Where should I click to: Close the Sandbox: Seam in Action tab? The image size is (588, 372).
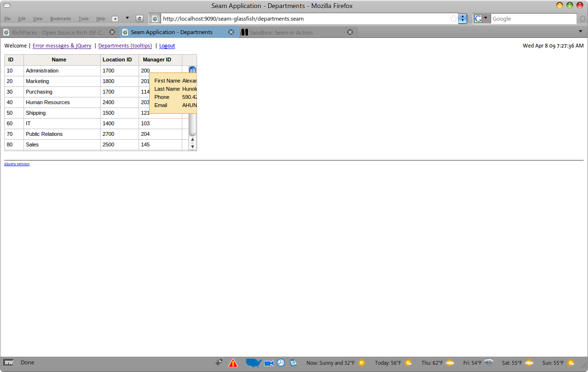pos(350,32)
